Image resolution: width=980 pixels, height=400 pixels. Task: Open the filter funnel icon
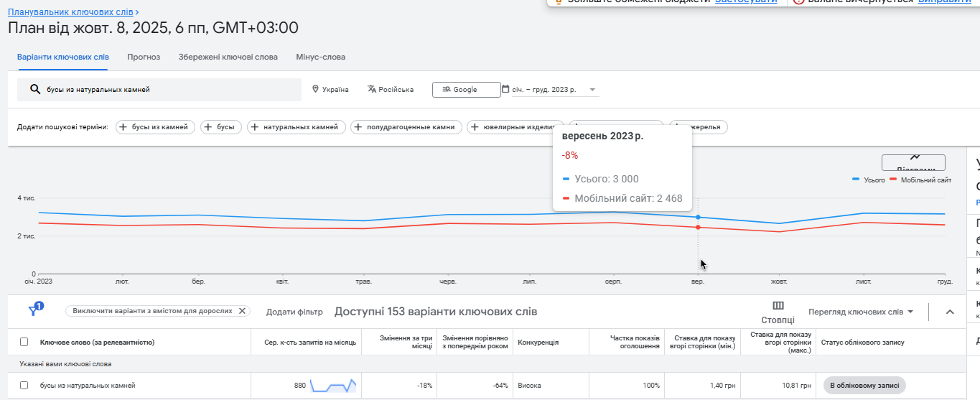(x=34, y=311)
